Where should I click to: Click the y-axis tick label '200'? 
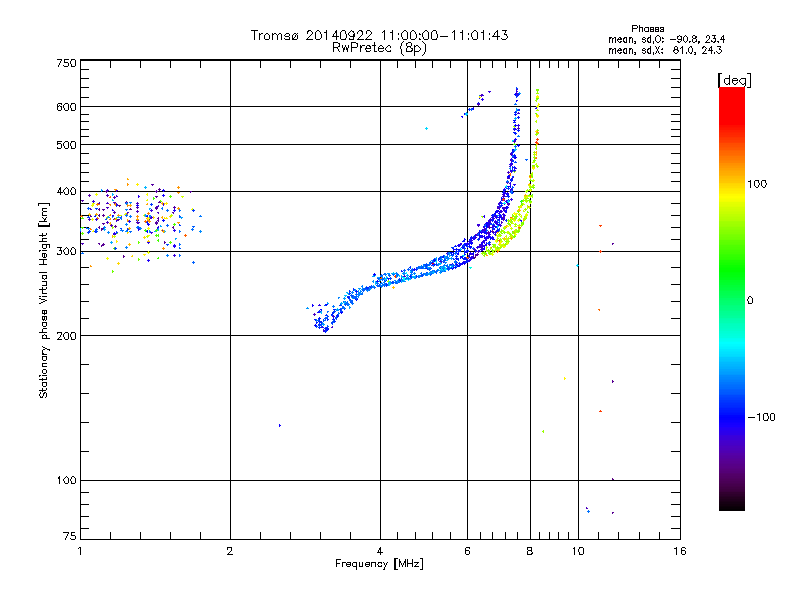pos(66,336)
